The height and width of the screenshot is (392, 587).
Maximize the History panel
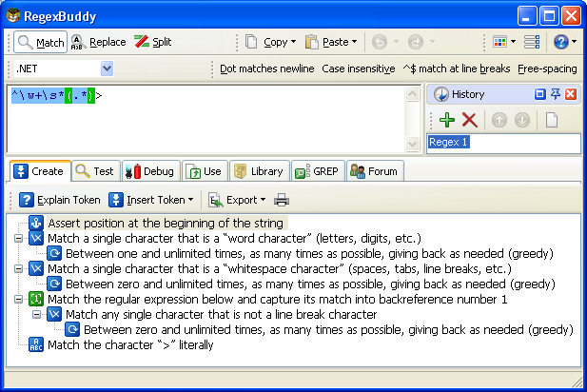(539, 94)
